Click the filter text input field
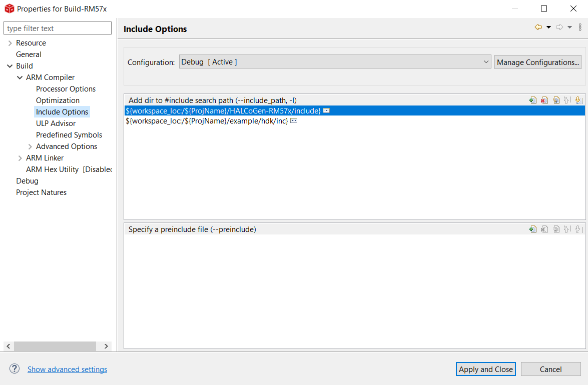588x385 pixels. 58,28
